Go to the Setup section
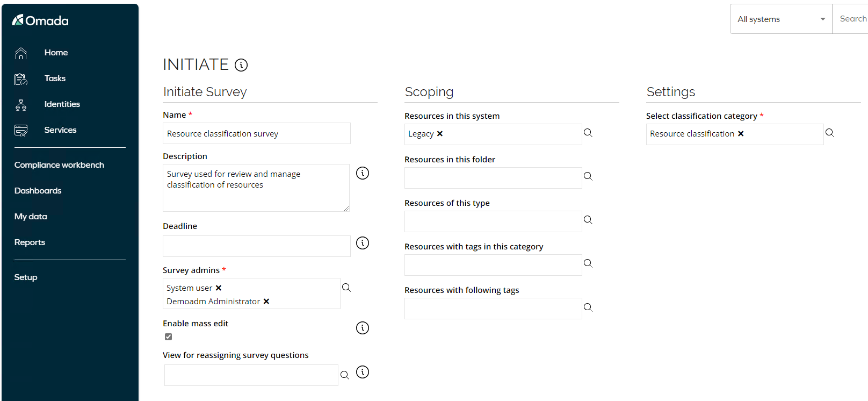 (x=26, y=277)
